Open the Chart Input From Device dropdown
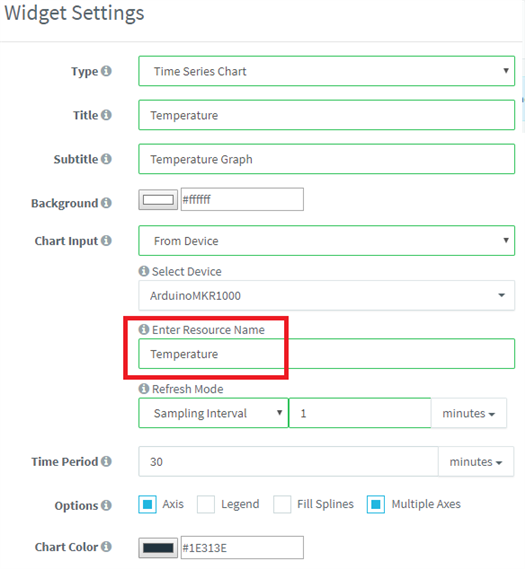The width and height of the screenshot is (525, 569). 327,241
